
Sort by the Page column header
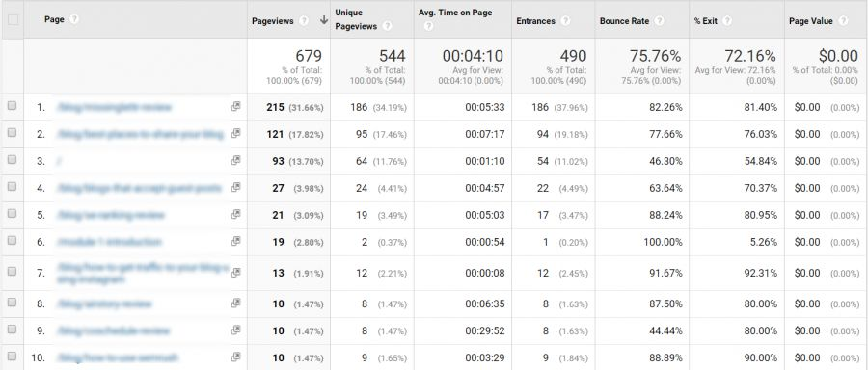(54, 19)
